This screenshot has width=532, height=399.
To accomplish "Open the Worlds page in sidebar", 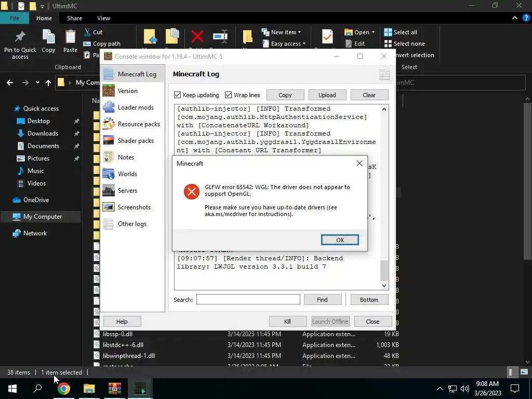I will tap(132, 174).
